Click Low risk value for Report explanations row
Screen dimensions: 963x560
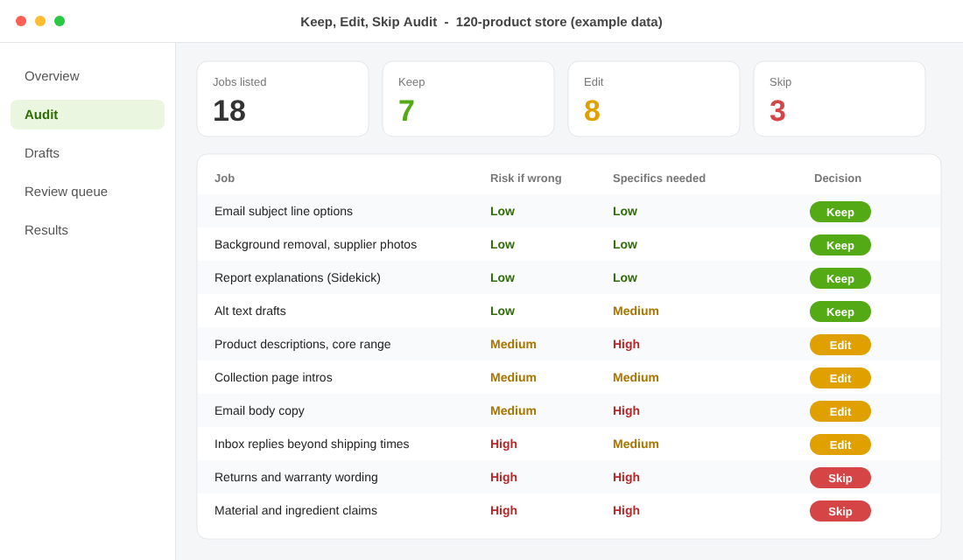point(503,277)
